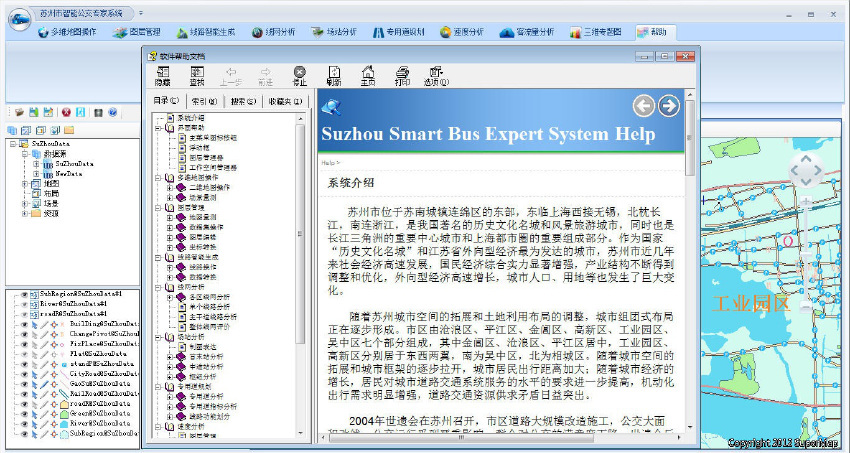This screenshot has width=850, height=453.
Task: Click the open workspace box icon
Action: coord(20,112)
